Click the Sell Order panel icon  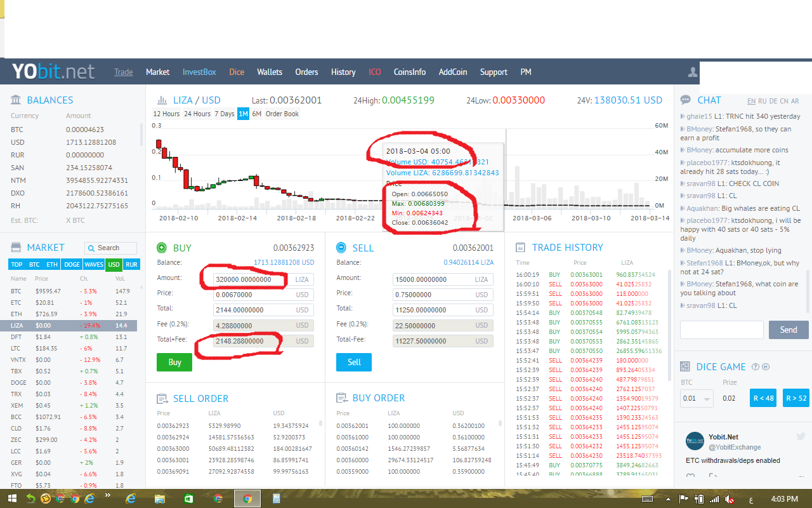(162, 399)
